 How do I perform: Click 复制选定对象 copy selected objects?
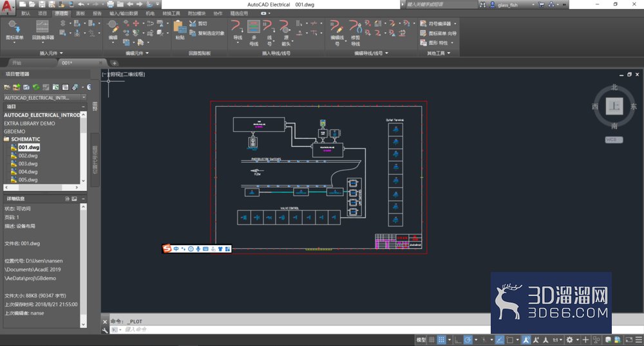207,33
